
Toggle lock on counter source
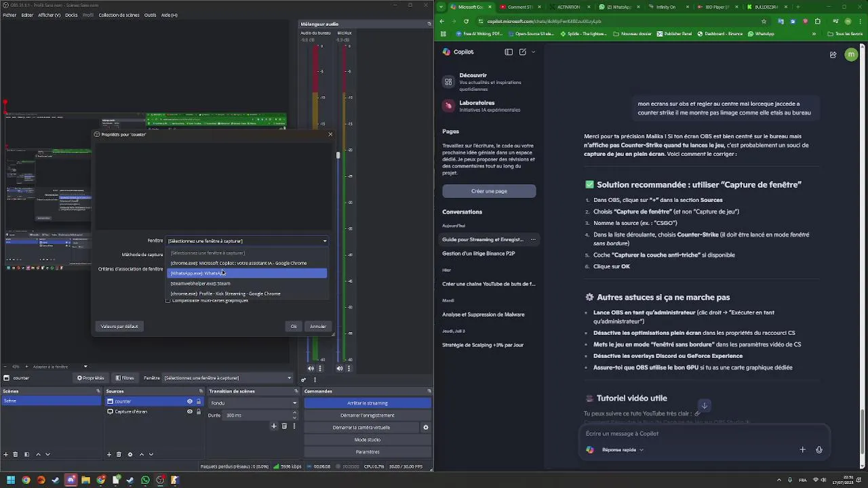point(199,401)
